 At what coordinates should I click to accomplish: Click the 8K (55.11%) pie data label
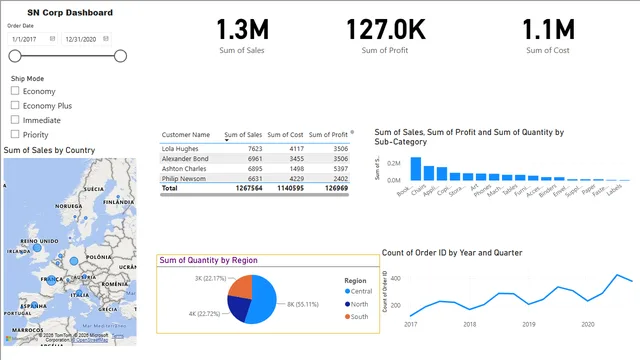(302, 304)
